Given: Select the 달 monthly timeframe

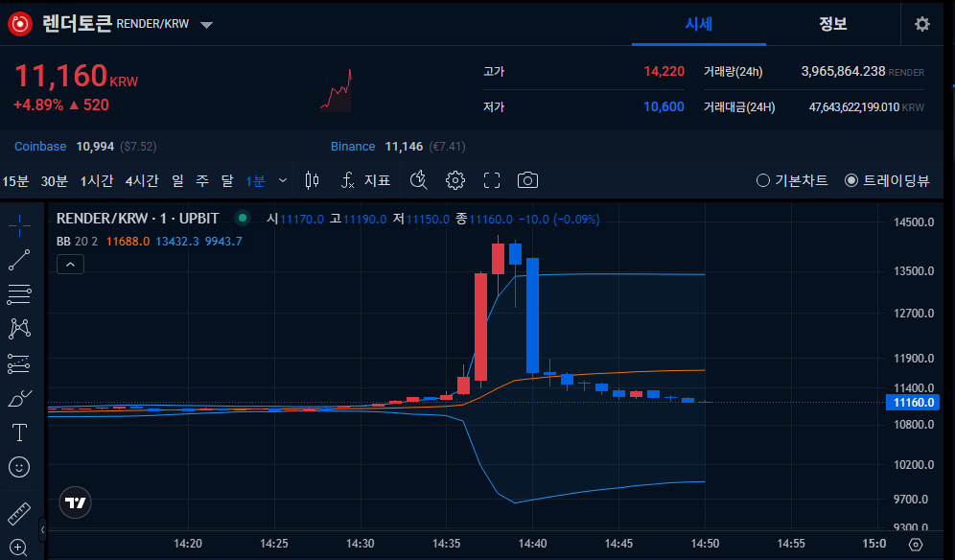Looking at the screenshot, I should tap(227, 180).
